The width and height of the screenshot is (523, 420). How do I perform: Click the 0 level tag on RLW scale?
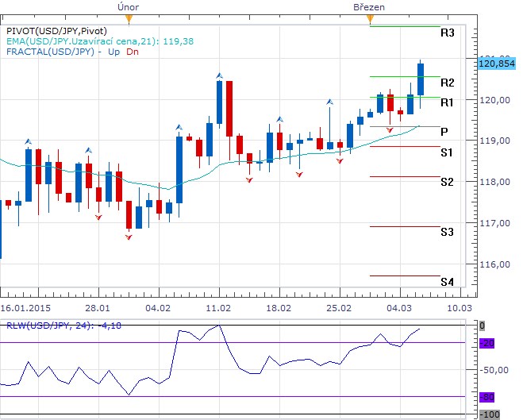click(482, 326)
